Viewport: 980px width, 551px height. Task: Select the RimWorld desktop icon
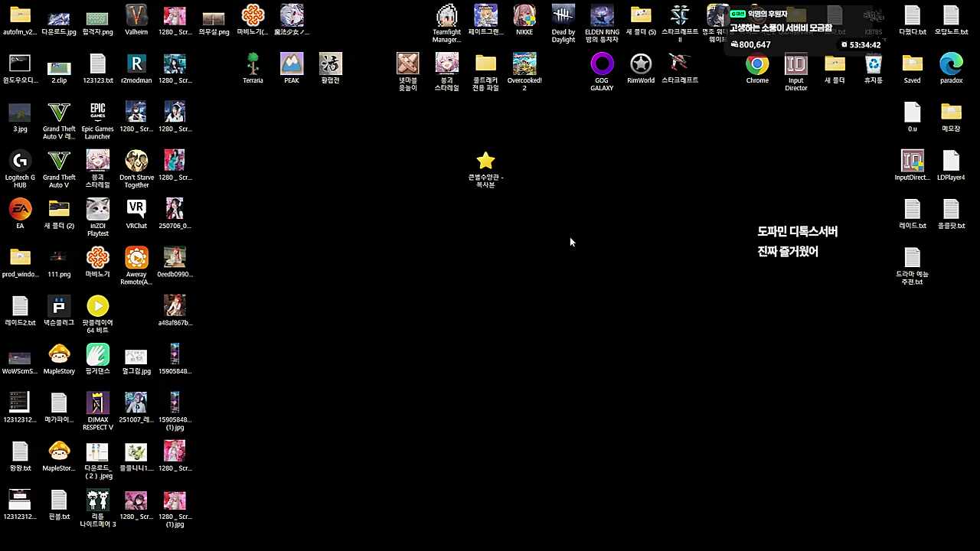[641, 64]
